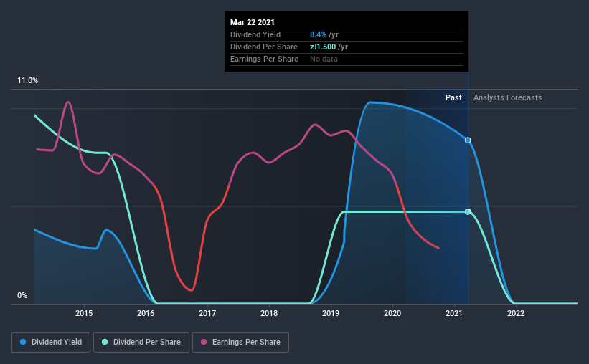The height and width of the screenshot is (364, 589).
Task: Click the blue data point marker on yield line
Action: click(468, 140)
